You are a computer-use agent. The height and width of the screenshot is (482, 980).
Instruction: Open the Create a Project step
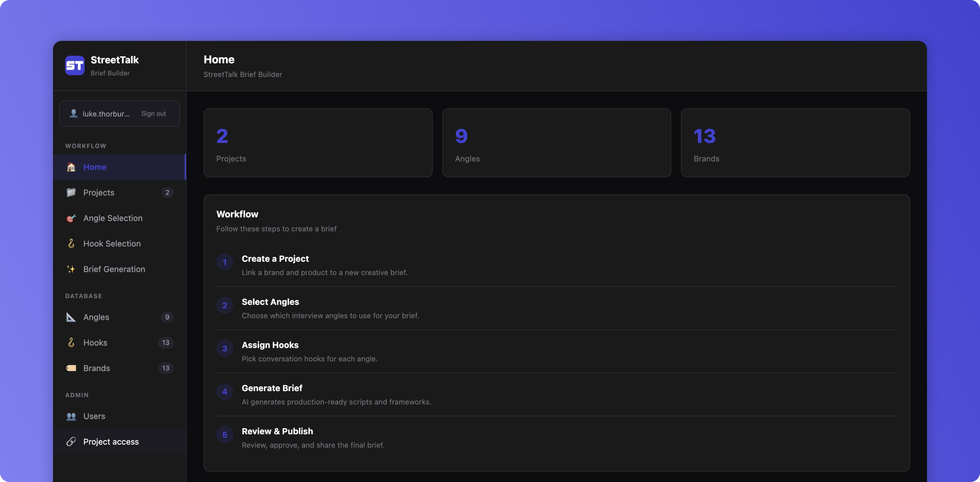tap(275, 259)
